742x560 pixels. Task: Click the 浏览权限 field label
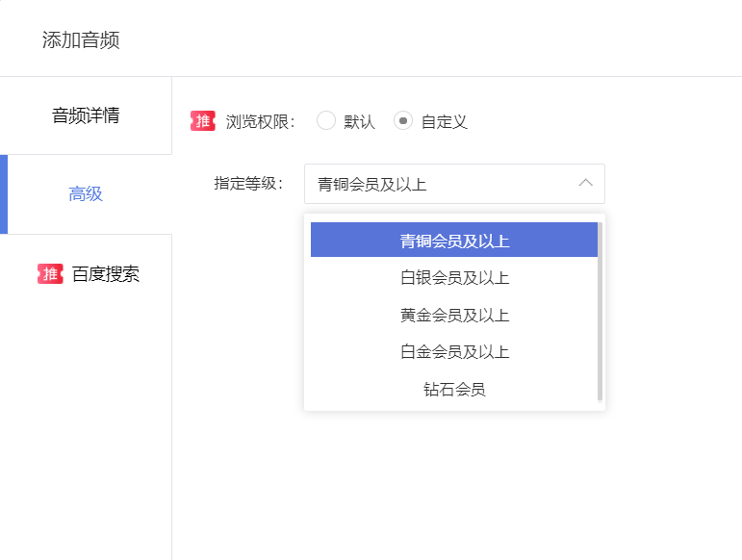click(260, 121)
